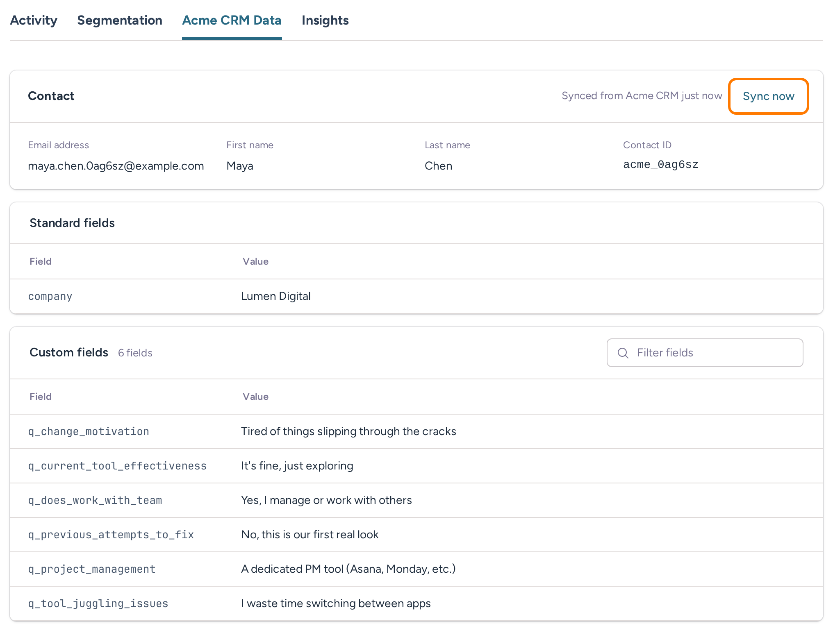This screenshot has width=833, height=644.
Task: Select the contact ID acme_0ag6sz
Action: point(660,165)
